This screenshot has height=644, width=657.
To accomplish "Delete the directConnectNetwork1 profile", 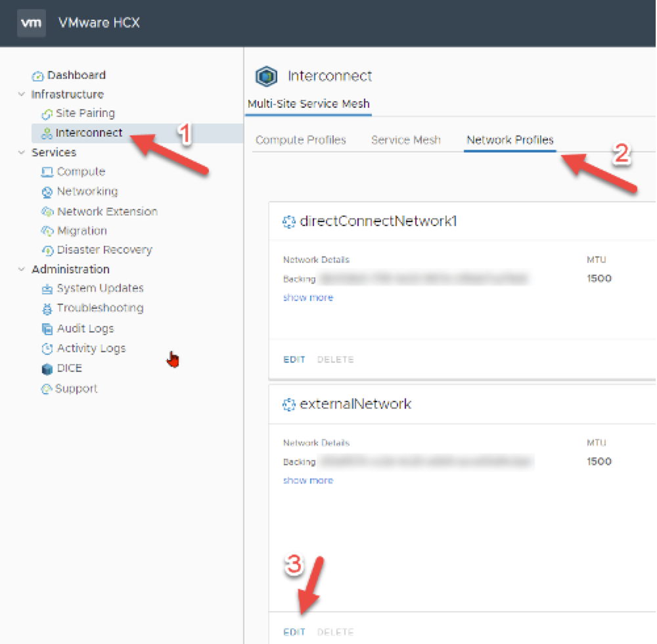I will pos(335,359).
